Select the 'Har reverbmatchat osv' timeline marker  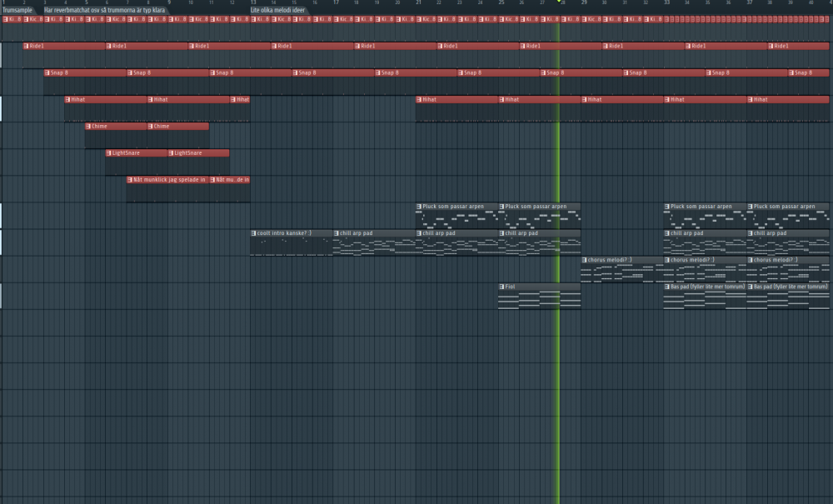[x=105, y=10]
